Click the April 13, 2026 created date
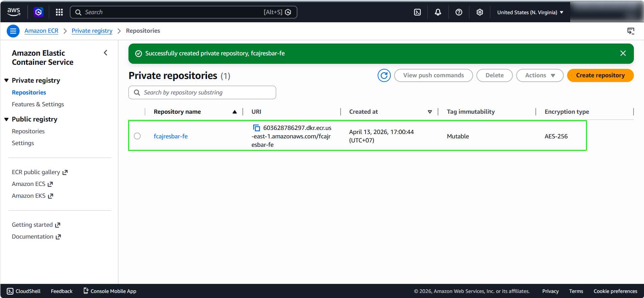The height and width of the screenshot is (298, 644). tap(381, 136)
